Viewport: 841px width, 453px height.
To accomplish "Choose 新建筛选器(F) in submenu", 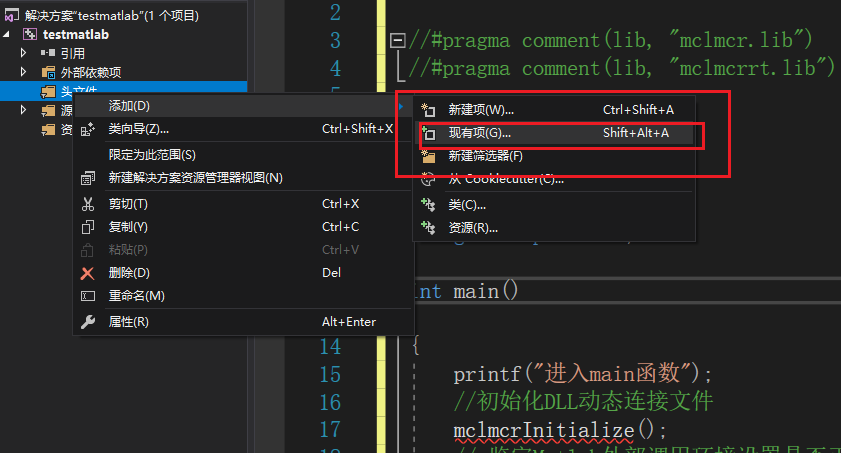I will click(x=554, y=156).
